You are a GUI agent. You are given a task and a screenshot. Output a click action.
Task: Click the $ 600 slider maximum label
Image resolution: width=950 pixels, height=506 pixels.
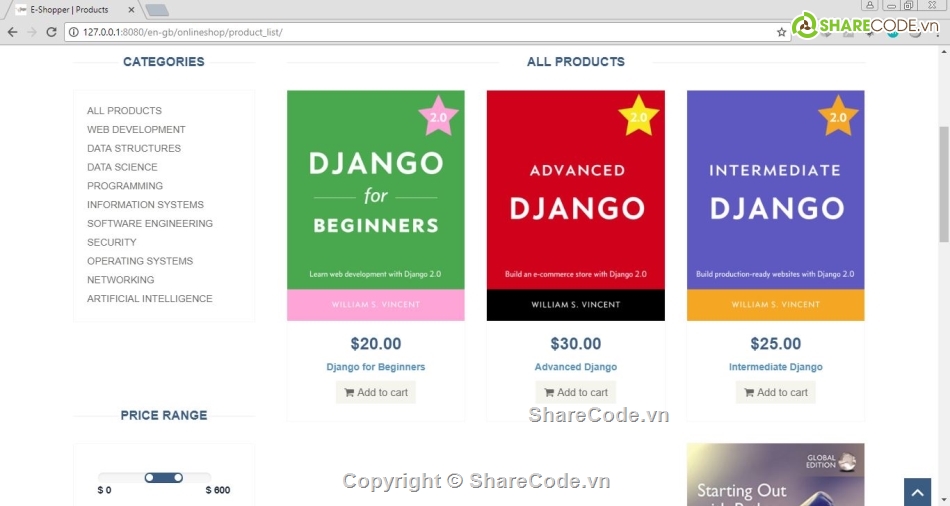[x=218, y=490]
